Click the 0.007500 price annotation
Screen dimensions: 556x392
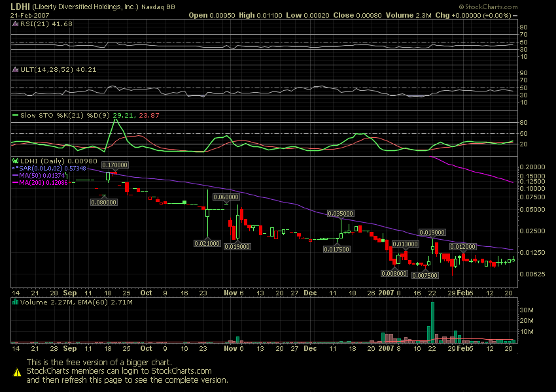[425, 275]
